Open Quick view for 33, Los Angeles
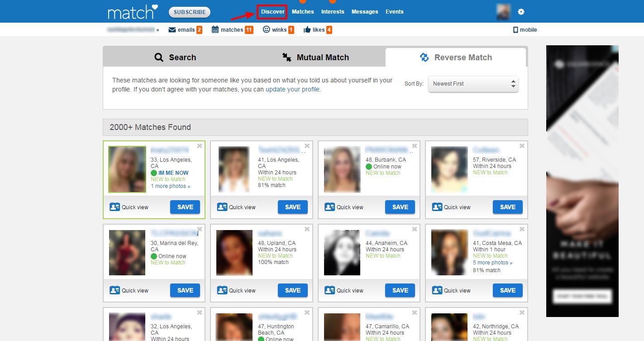 point(129,207)
